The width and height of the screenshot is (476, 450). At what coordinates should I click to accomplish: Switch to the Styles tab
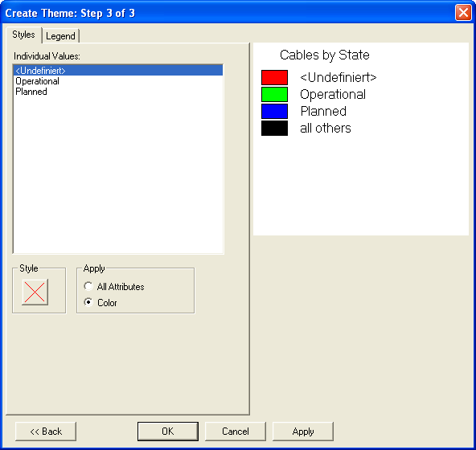[x=23, y=35]
